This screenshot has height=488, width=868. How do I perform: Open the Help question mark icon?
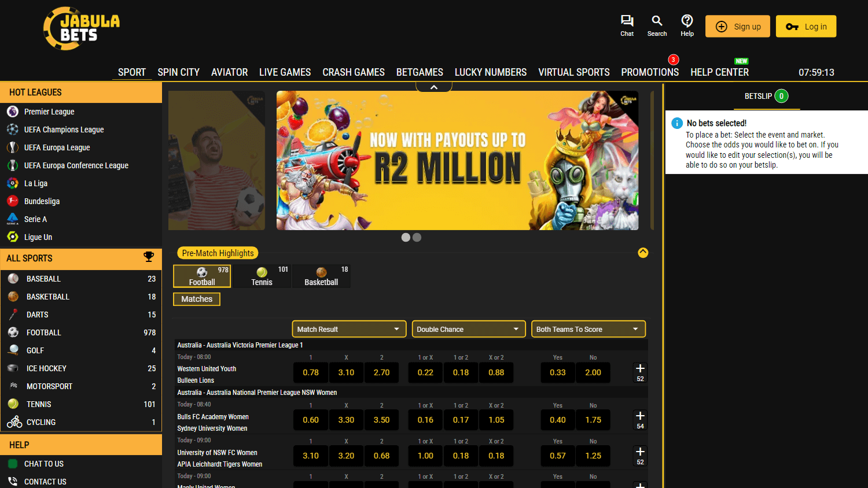687,21
